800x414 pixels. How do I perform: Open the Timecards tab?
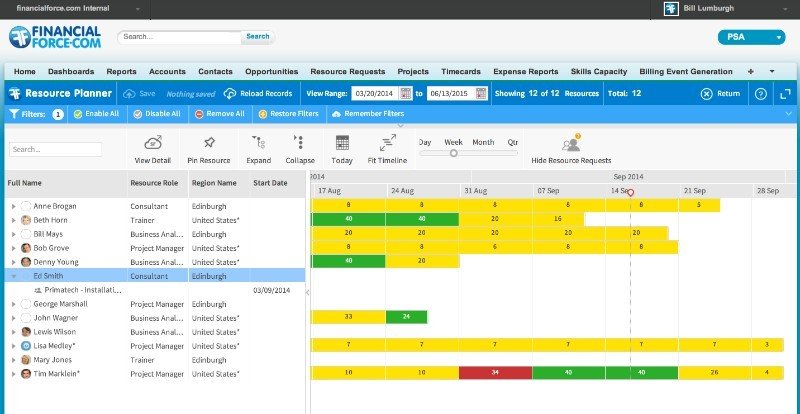pyautogui.click(x=460, y=72)
